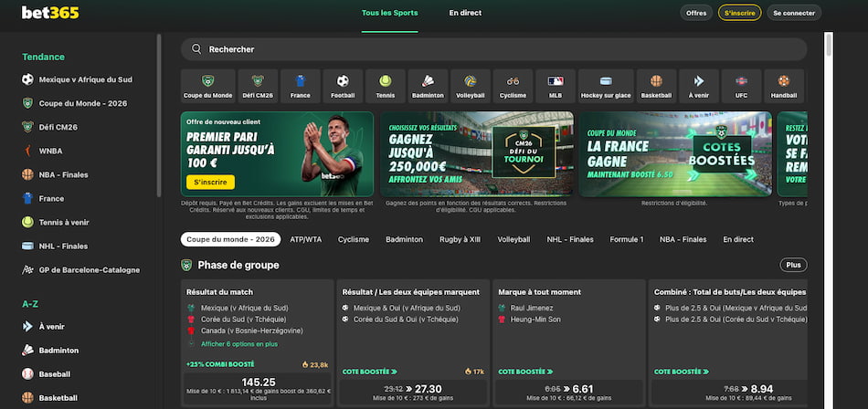Click the Offres button
The width and height of the screenshot is (868, 409).
pyautogui.click(x=696, y=13)
